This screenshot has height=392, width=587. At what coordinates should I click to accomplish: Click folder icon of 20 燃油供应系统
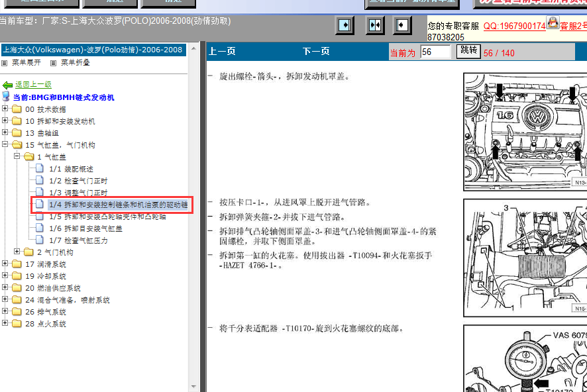pyautogui.click(x=17, y=288)
